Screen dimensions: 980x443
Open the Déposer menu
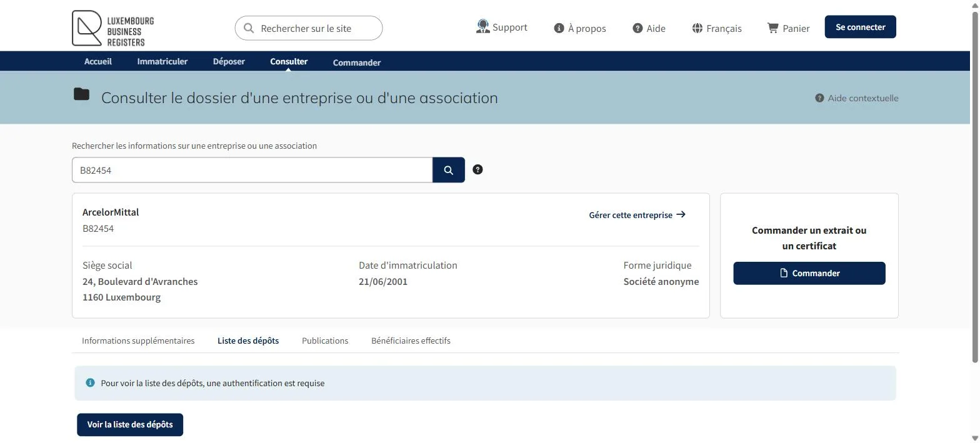(x=229, y=61)
